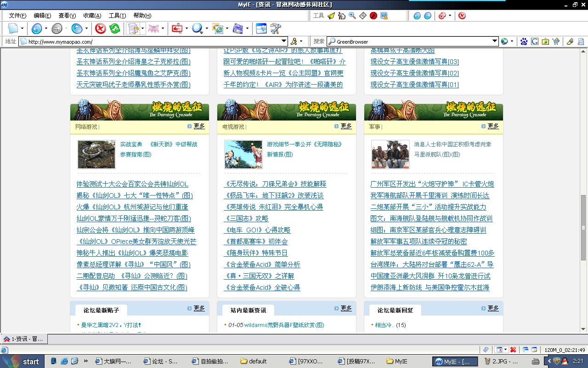The image size is (588, 368).
Task: Open the address bar URL dropdown
Action: [284, 41]
